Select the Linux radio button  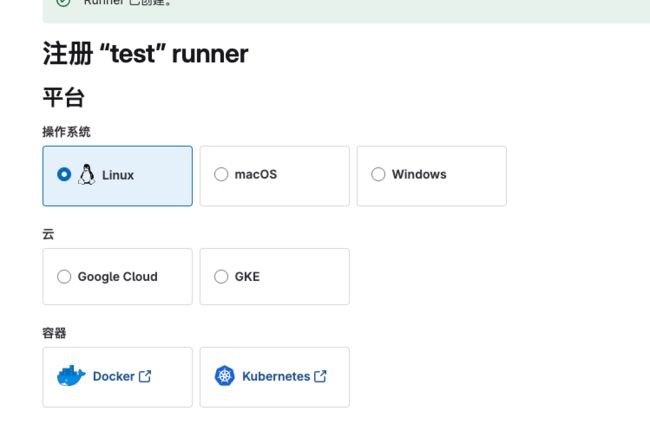[x=64, y=174]
